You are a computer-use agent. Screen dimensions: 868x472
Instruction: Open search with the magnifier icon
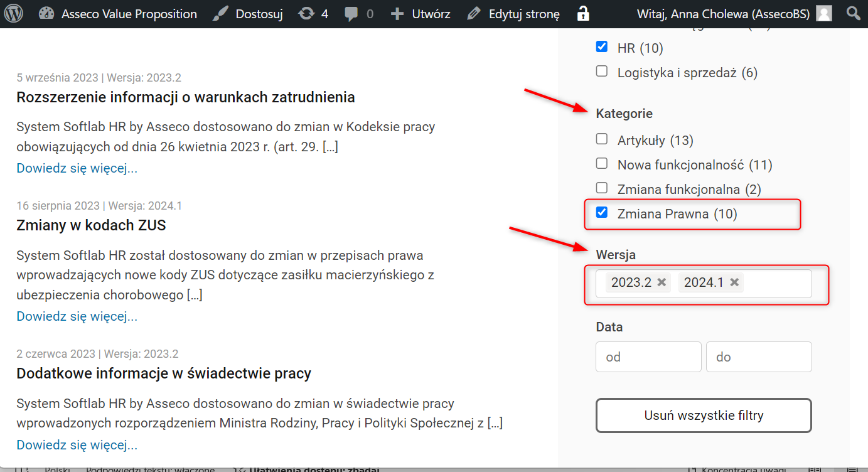853,13
